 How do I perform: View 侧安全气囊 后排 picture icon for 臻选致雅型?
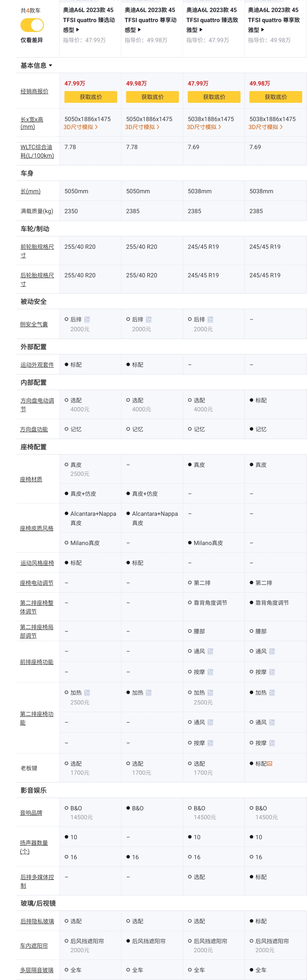point(210,320)
